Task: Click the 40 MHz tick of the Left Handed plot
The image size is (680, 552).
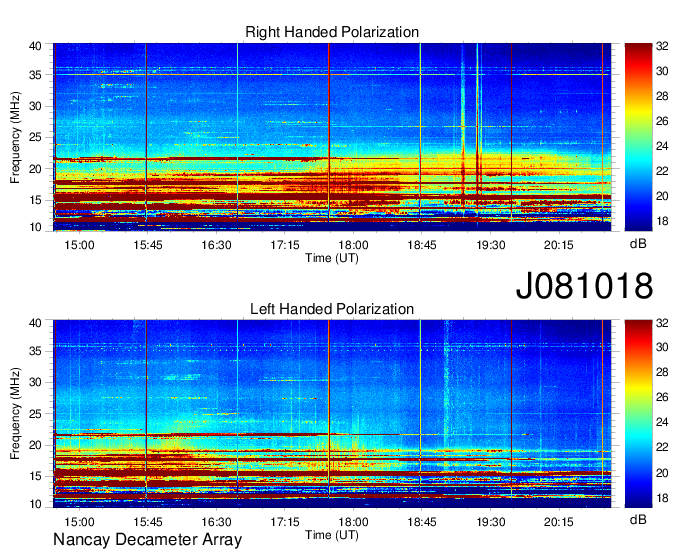Action: click(35, 323)
